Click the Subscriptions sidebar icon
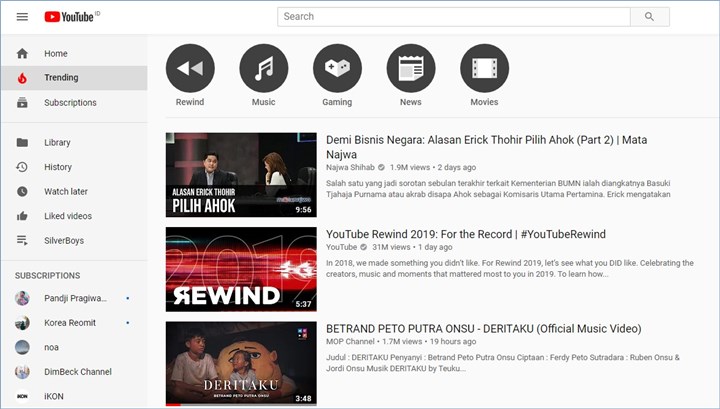The image size is (720, 409). 22,102
